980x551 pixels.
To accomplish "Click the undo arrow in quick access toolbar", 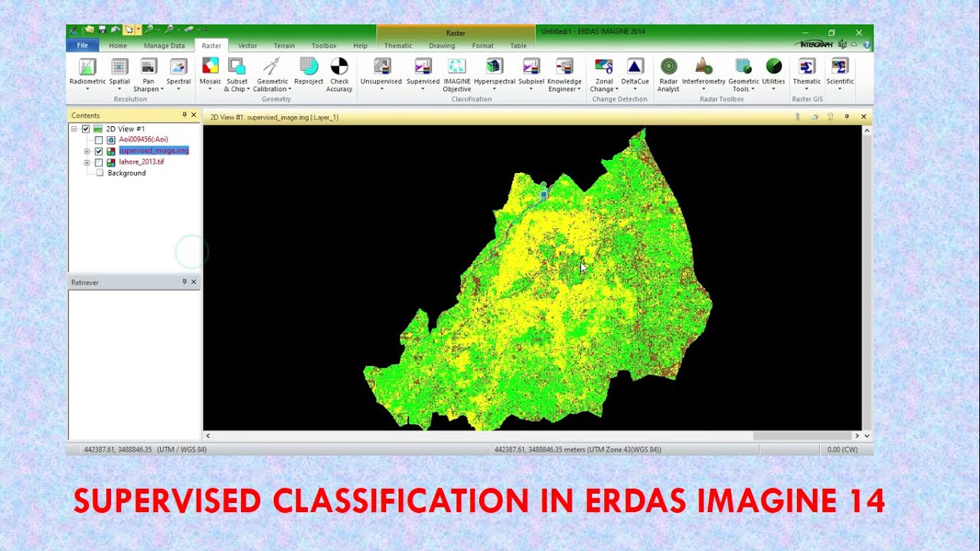I will [x=115, y=30].
